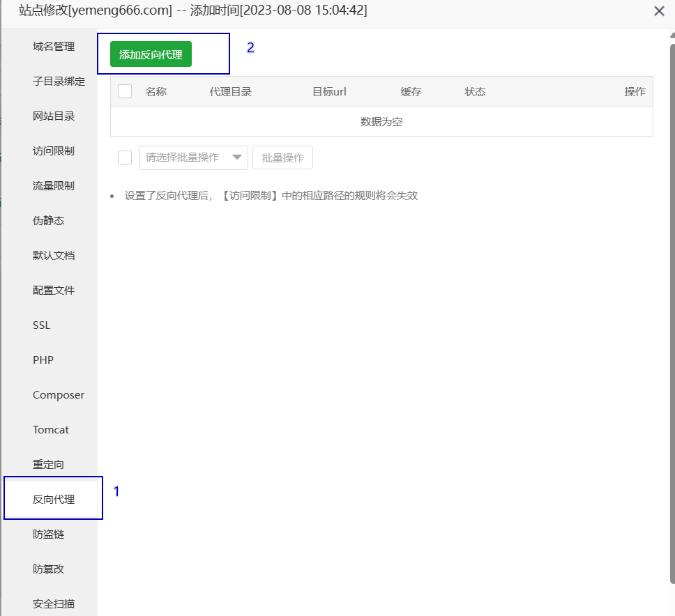Open the 默认文档 tab

tap(54, 256)
